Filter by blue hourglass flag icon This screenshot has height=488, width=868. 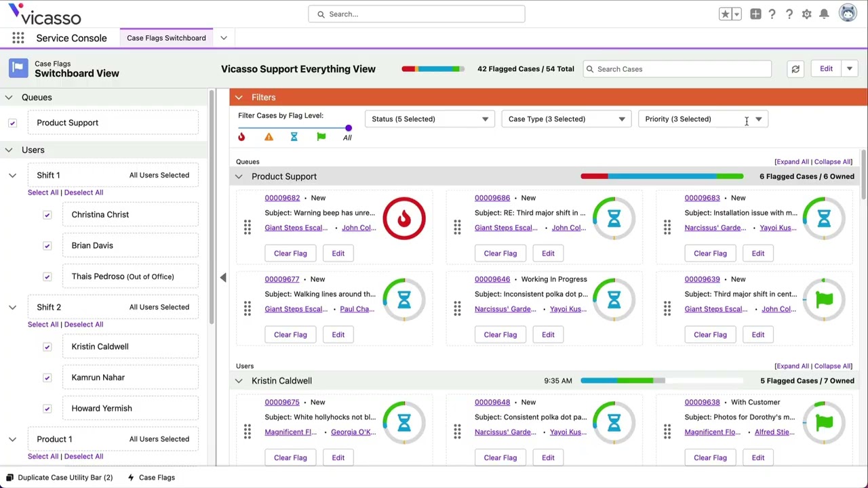(294, 137)
